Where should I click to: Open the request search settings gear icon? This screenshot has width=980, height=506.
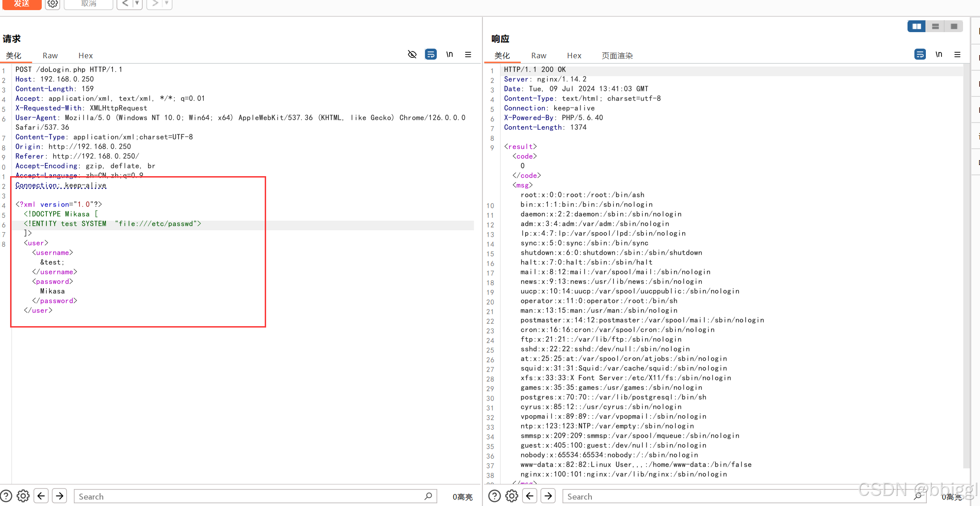click(23, 496)
